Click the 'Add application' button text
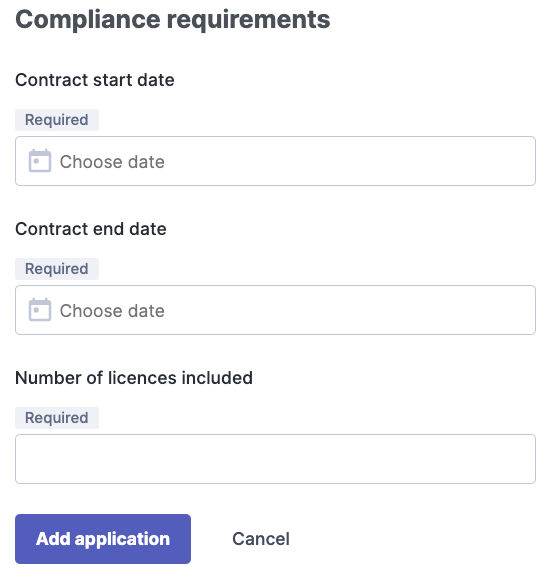Image resolution: width=553 pixels, height=577 pixels. pos(103,539)
